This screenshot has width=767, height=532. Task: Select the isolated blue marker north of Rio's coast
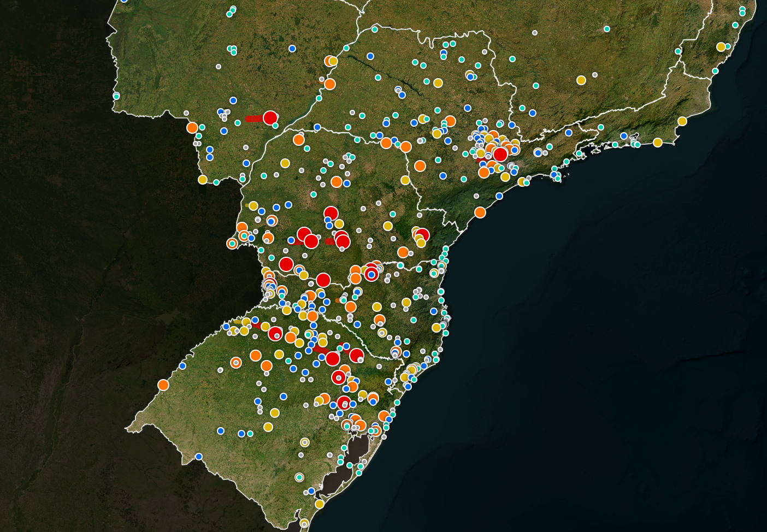[569, 133]
